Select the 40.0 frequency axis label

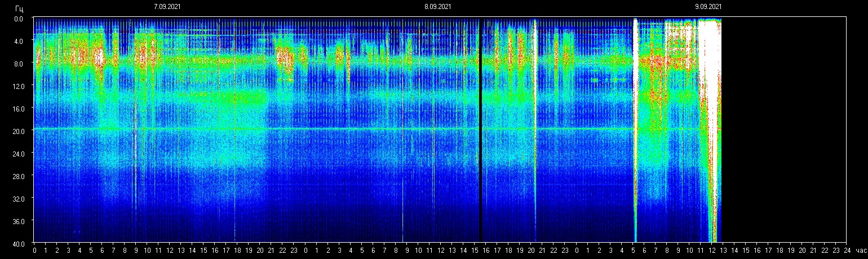click(19, 243)
